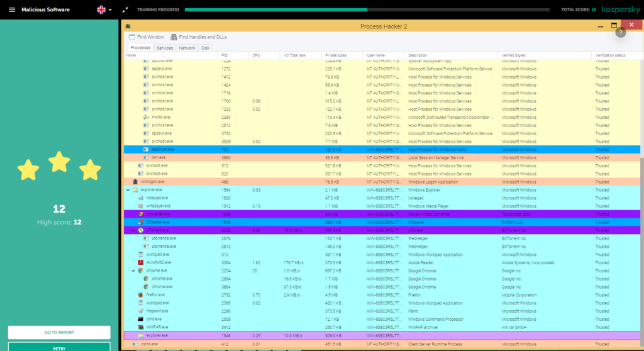Click the msdtc.exe process icon

point(146,117)
